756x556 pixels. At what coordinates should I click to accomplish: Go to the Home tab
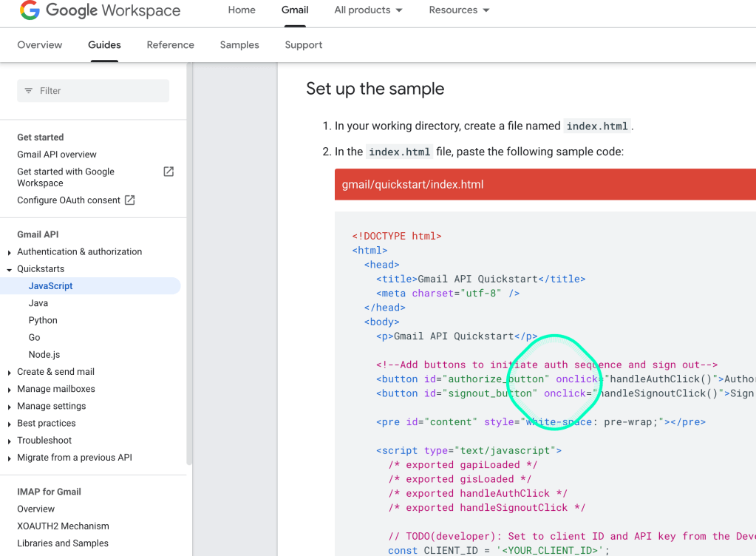pyautogui.click(x=242, y=10)
